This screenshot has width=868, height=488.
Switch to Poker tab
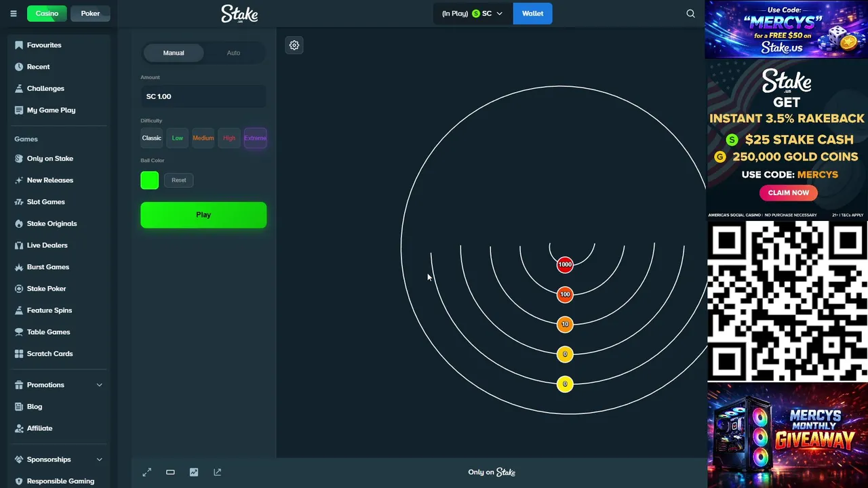90,14
